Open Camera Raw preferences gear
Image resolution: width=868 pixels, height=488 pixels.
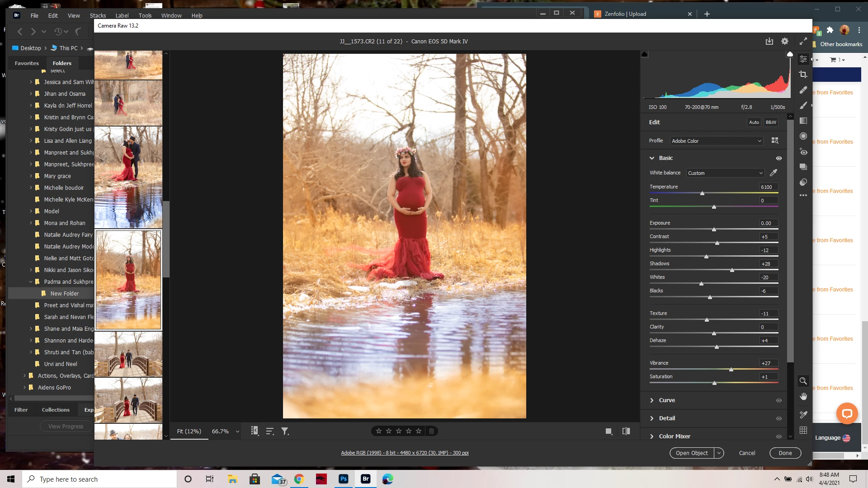coord(785,41)
